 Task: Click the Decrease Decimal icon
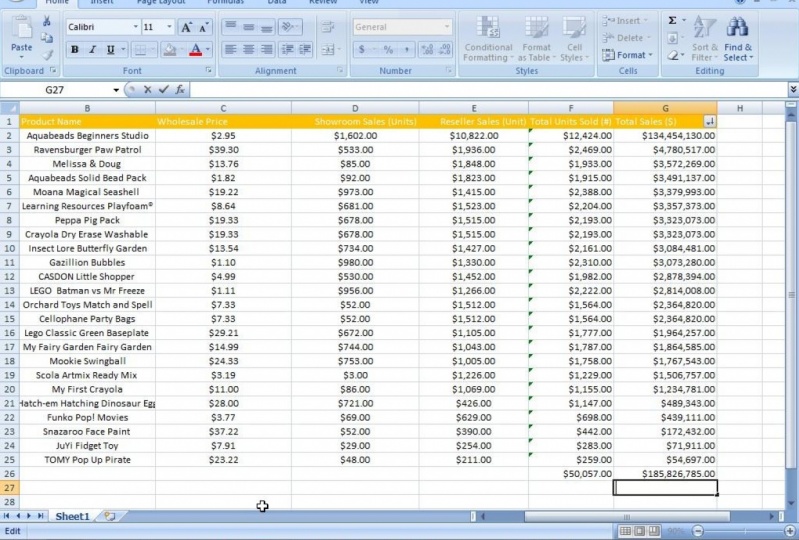(x=444, y=49)
